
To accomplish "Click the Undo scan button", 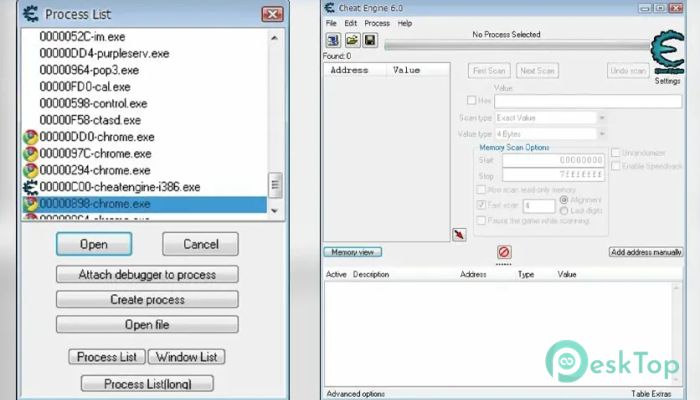I will [x=628, y=71].
